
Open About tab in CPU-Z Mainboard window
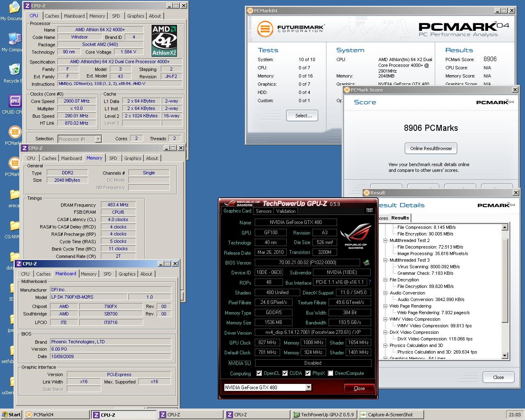pos(146,274)
